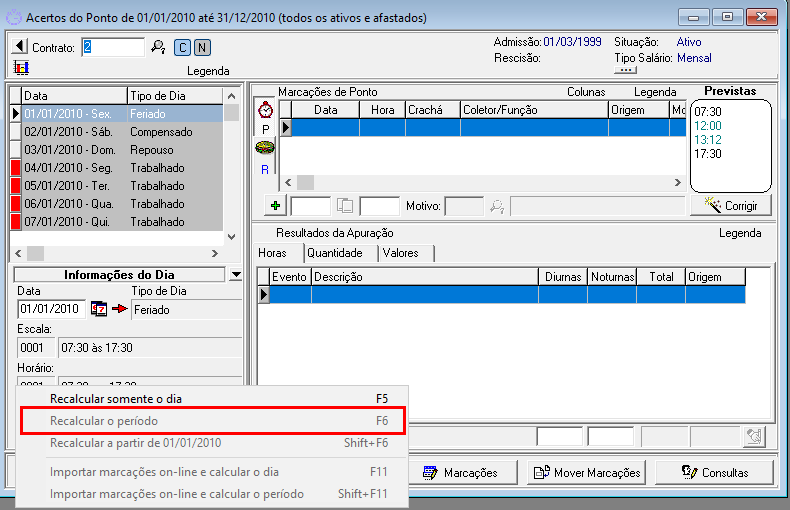Collapse the Informações do Dia panel
Viewport: 790px width, 510px height.
point(235,274)
